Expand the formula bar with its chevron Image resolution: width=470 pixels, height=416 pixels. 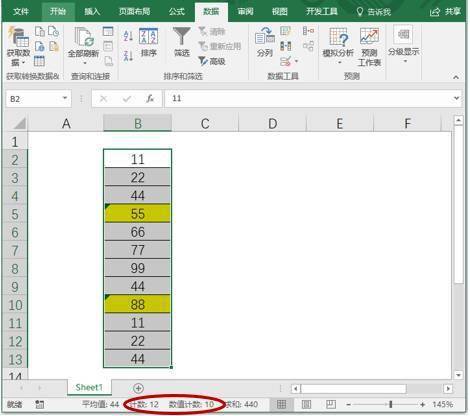tap(456, 98)
